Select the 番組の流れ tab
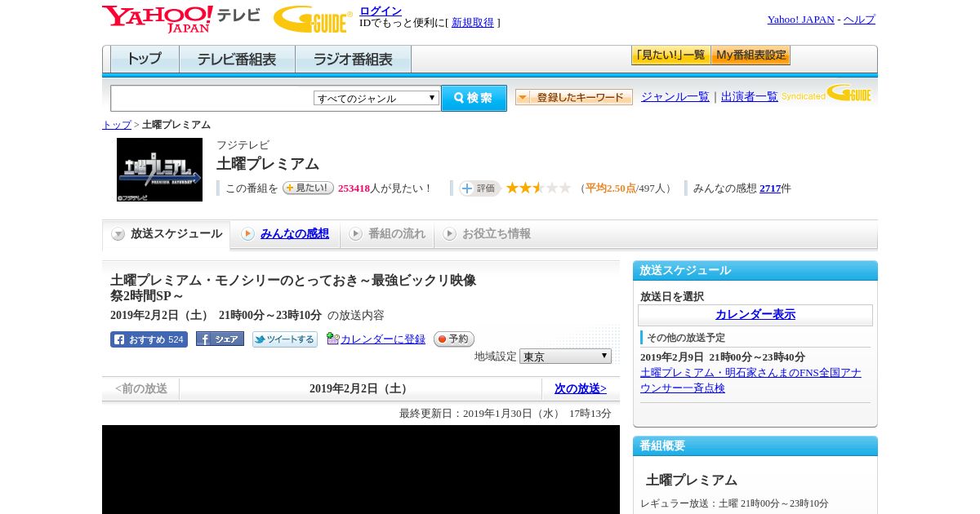Screen dimensions: 980x514 coord(387,234)
